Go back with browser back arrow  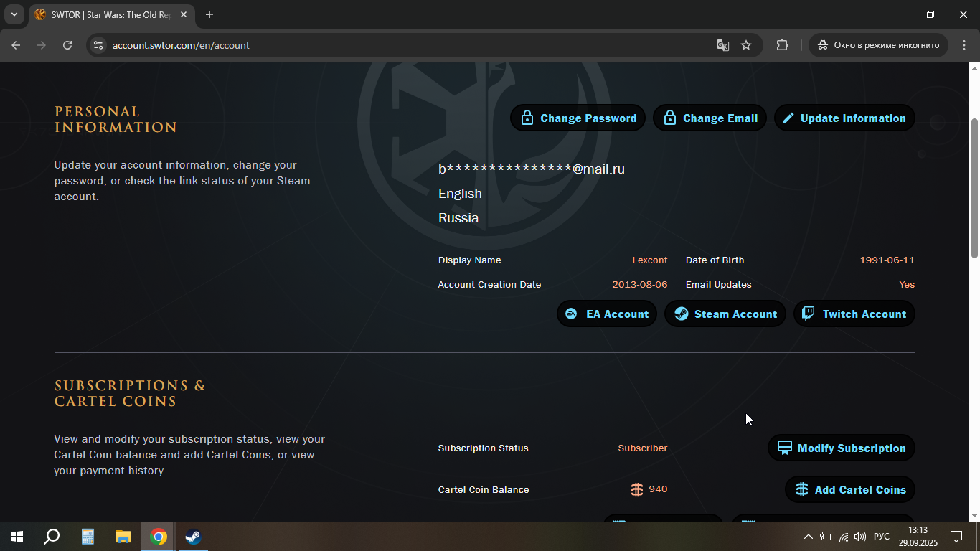point(16,45)
